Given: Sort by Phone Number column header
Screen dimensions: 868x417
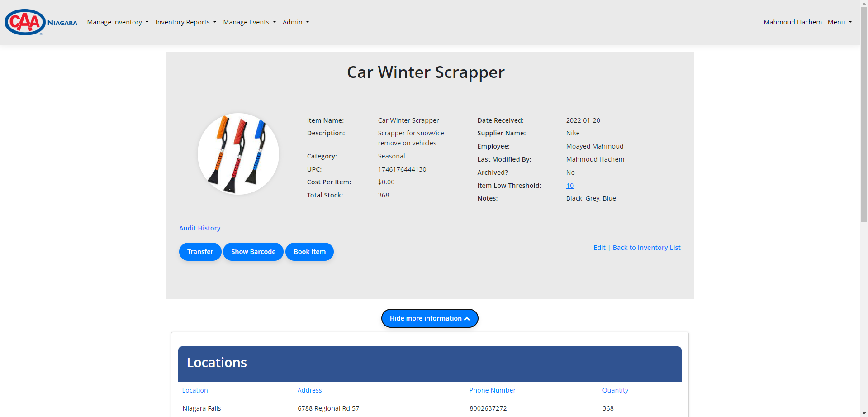Looking at the screenshot, I should pos(492,390).
